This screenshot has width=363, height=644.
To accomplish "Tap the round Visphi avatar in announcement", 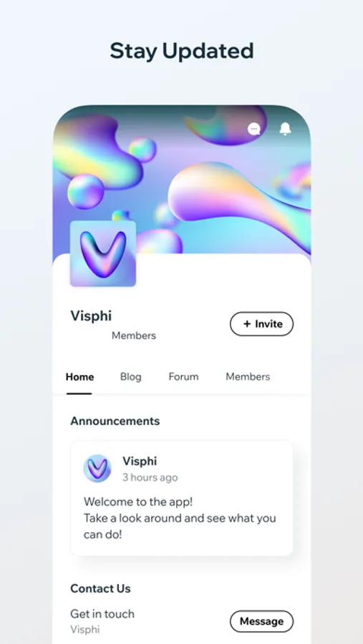I will (97, 468).
